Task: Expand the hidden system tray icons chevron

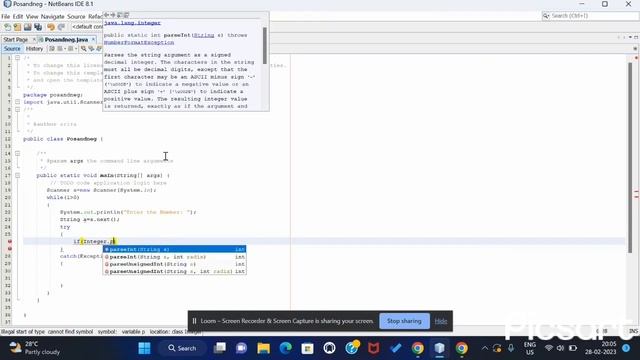Action: pyautogui.click(x=484, y=348)
